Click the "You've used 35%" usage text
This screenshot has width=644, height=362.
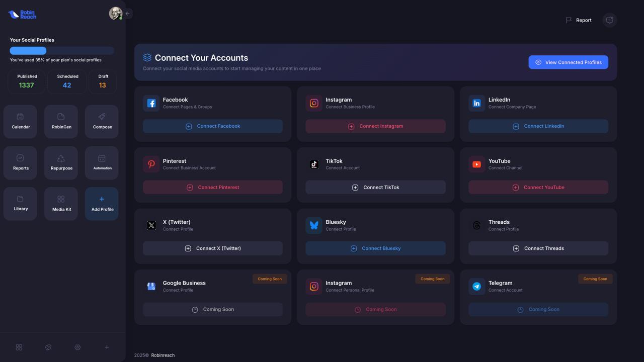[56, 60]
